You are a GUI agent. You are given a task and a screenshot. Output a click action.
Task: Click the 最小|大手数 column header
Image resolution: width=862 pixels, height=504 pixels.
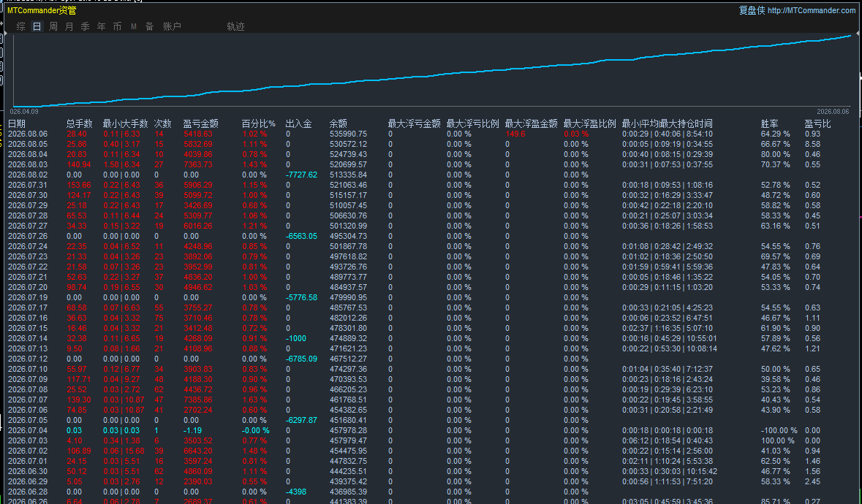(x=125, y=123)
